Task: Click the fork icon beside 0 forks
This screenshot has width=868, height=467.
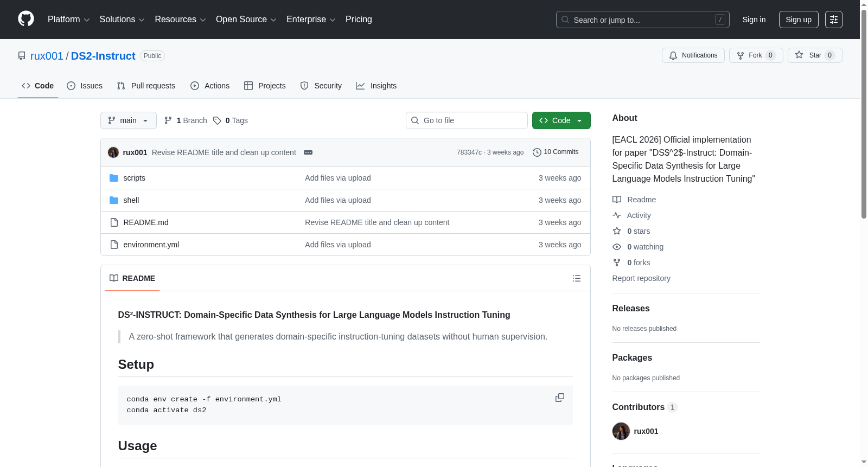Action: click(x=617, y=263)
